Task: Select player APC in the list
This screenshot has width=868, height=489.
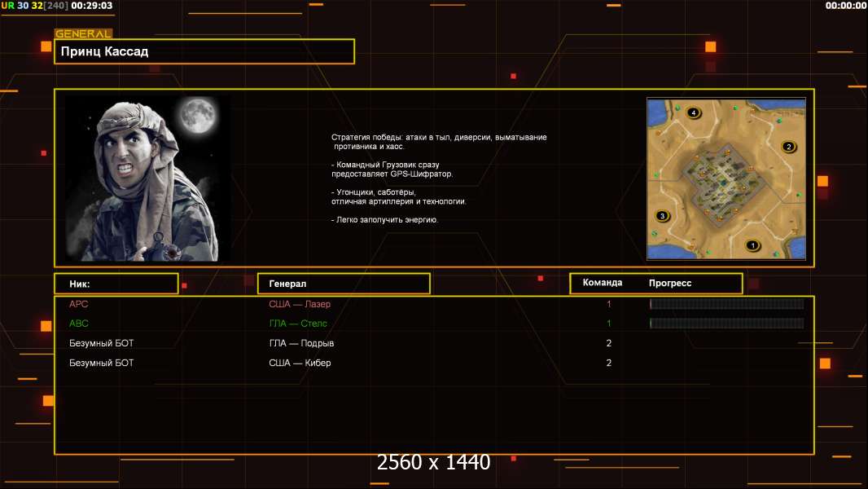Action: (79, 304)
